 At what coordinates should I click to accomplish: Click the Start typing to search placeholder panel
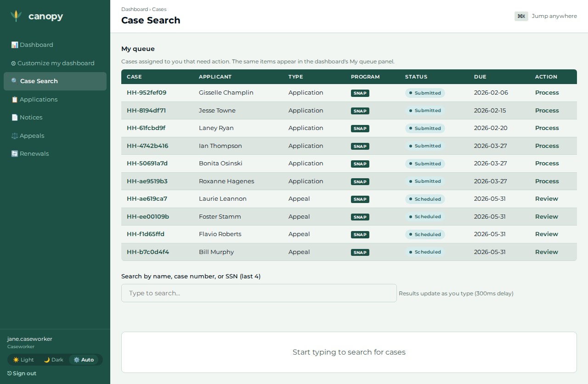click(x=349, y=352)
